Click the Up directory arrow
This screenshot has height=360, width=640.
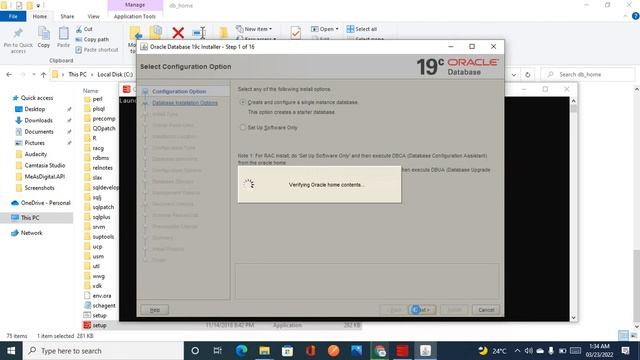click(x=43, y=75)
